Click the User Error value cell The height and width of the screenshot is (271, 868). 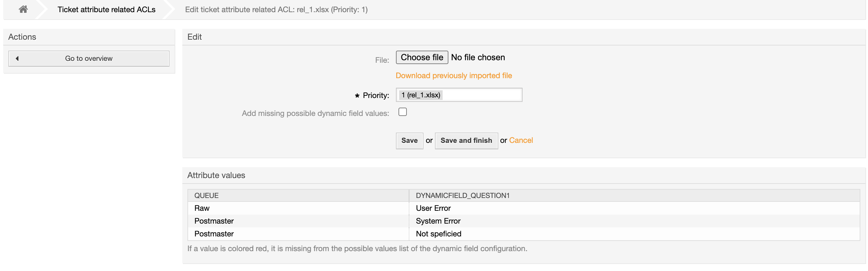tap(433, 208)
